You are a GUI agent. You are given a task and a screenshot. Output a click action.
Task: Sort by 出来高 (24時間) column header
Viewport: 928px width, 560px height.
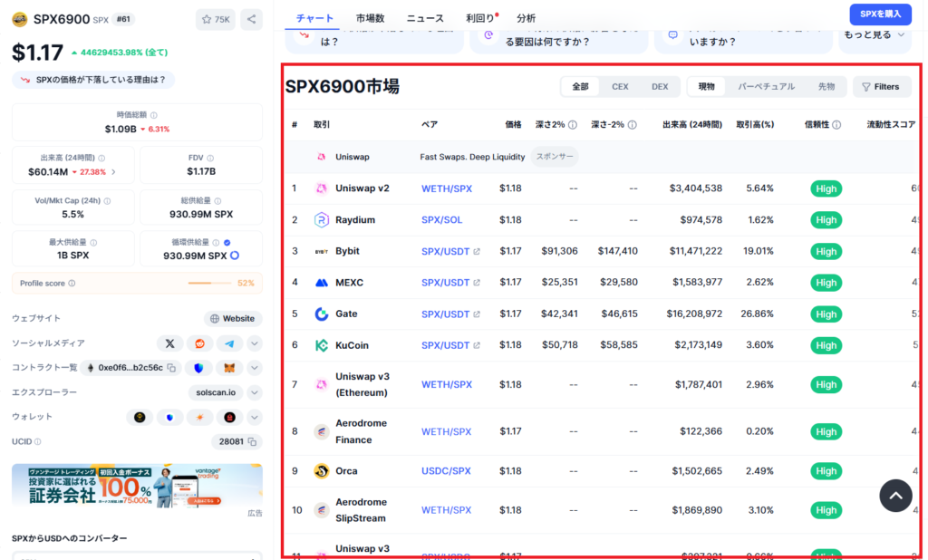[x=691, y=125]
